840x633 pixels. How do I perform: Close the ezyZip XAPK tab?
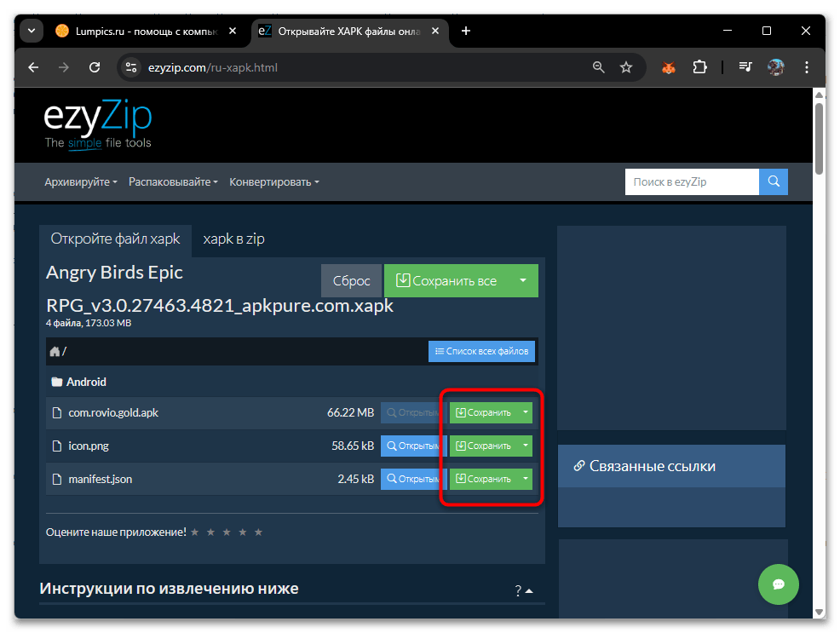(435, 31)
